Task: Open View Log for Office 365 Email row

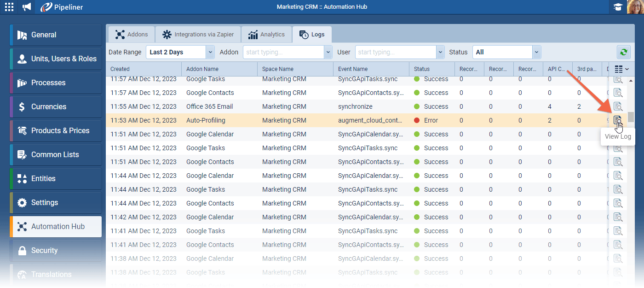Action: click(x=618, y=106)
